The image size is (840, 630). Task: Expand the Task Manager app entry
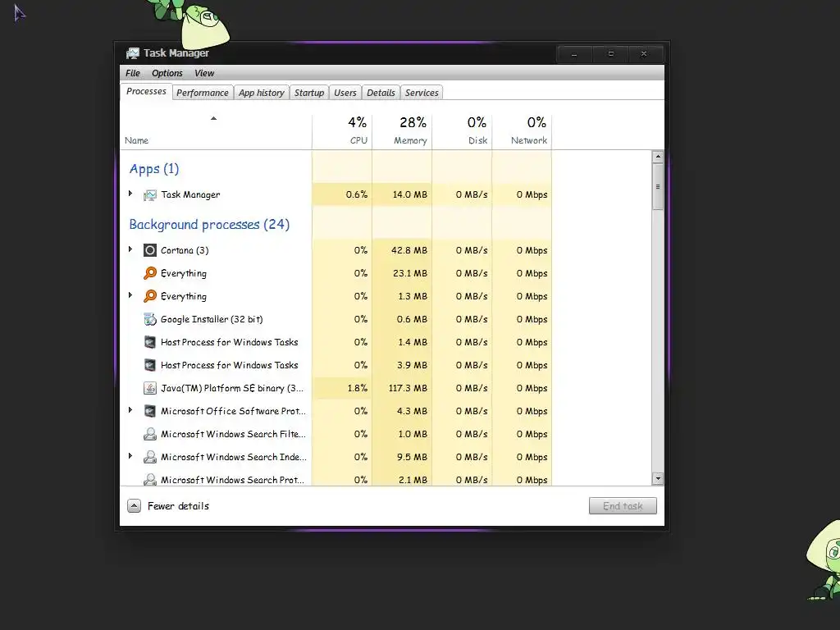pos(130,194)
